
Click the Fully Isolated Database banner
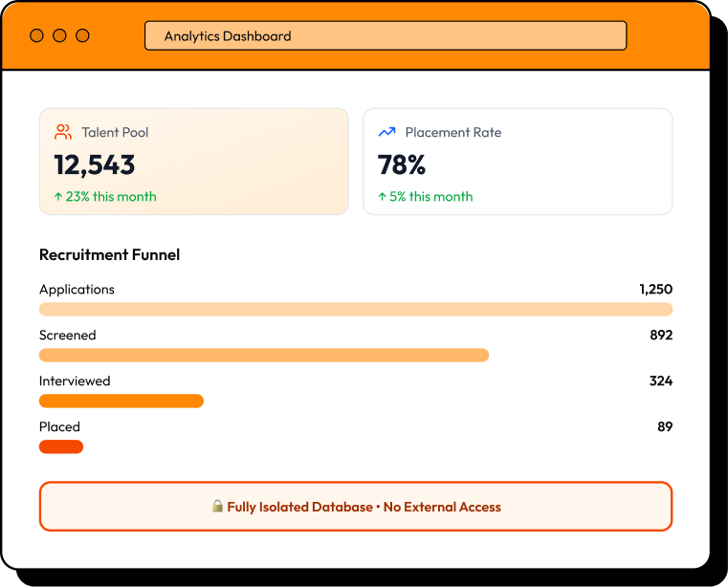355,506
